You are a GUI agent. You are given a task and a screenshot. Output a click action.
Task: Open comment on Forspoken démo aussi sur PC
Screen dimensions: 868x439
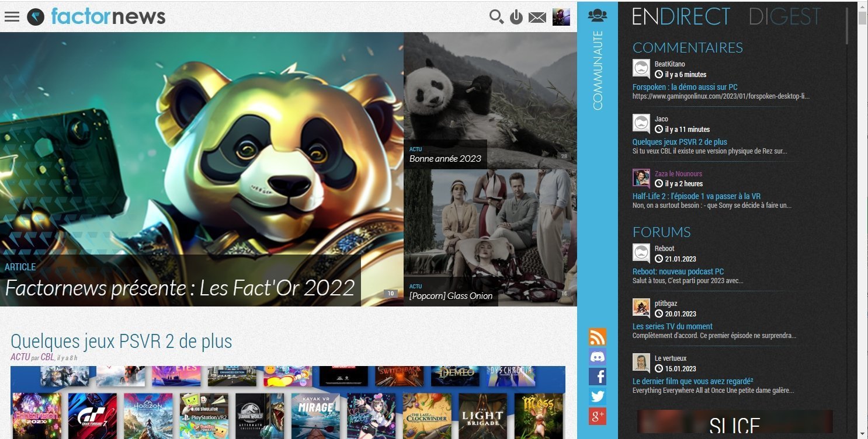685,87
